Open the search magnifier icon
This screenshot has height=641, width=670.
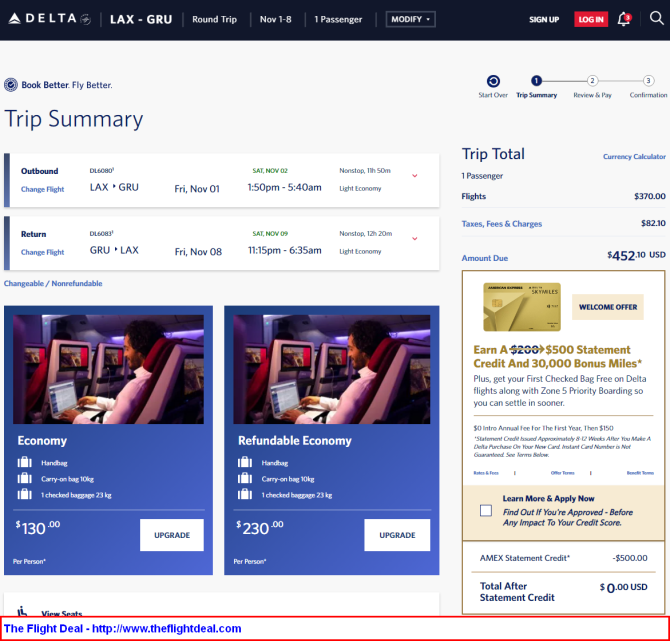click(656, 18)
